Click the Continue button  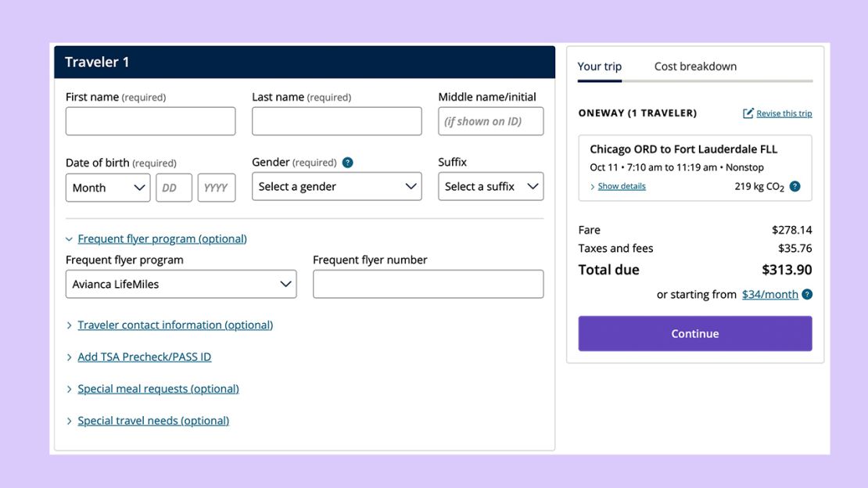[694, 333]
